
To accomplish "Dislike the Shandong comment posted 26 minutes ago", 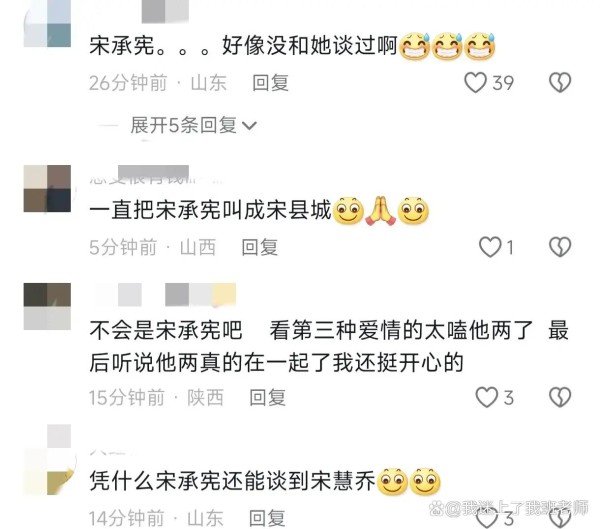I will 560,83.
